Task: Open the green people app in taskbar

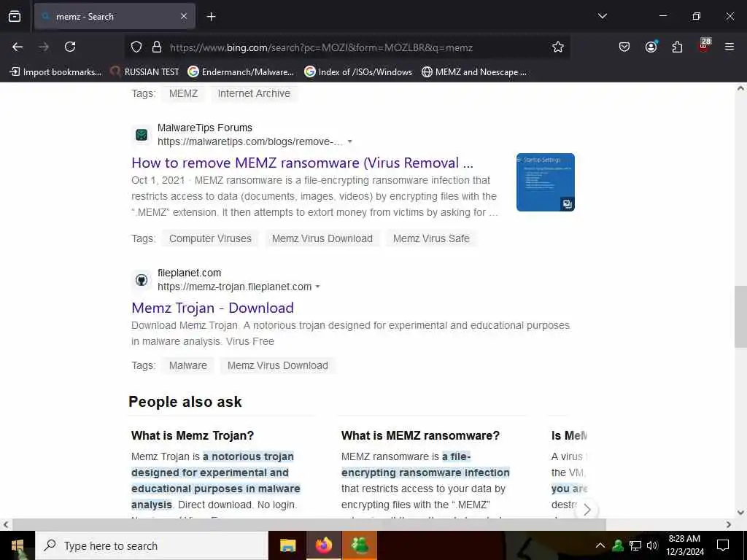Action: click(x=360, y=545)
